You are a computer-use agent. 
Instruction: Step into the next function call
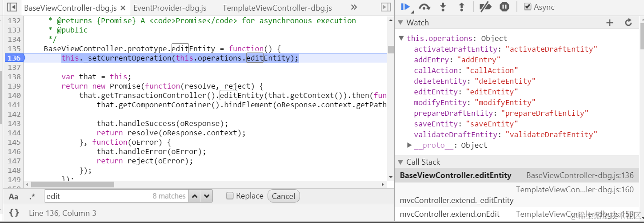(x=443, y=7)
